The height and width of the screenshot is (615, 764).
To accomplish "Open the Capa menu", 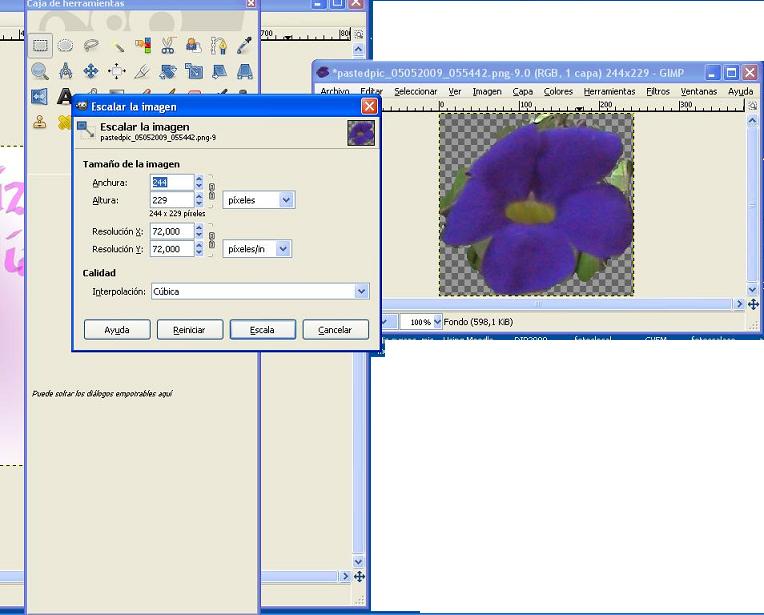I will point(522,91).
